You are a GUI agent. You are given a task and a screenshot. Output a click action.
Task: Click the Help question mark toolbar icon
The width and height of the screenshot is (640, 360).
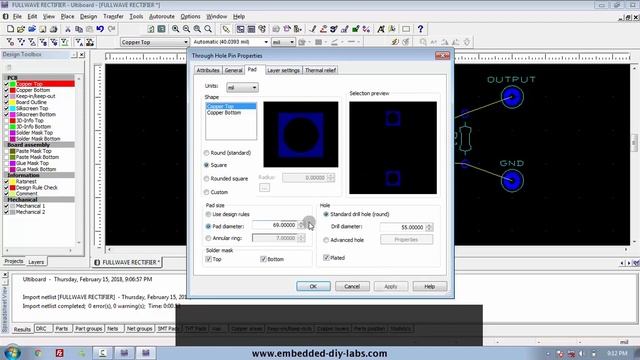tap(420, 29)
